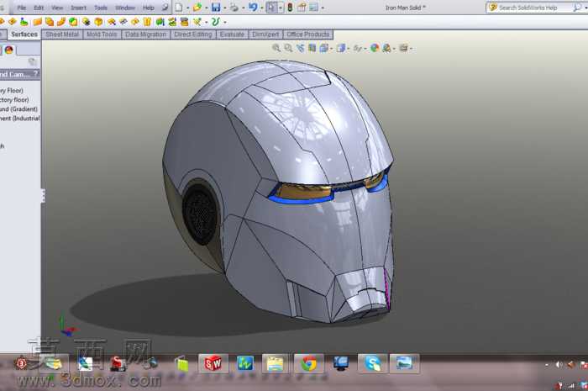Click the Hide/Show Items glasses icon

[358, 48]
